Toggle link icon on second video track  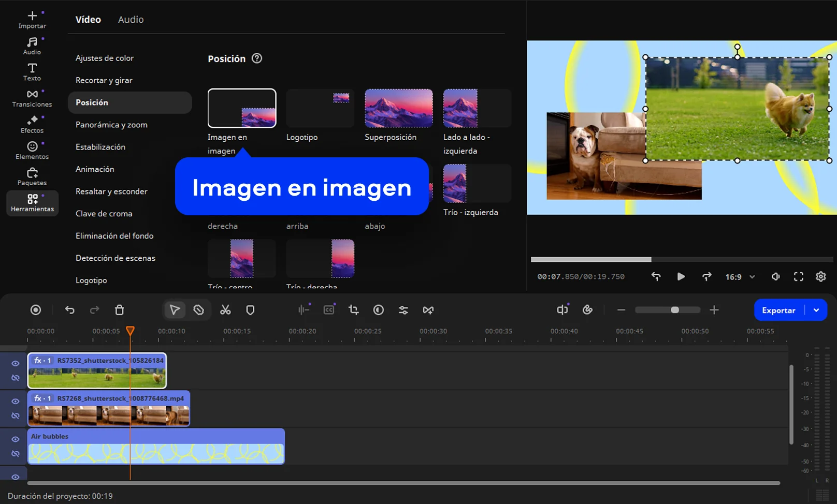click(16, 416)
